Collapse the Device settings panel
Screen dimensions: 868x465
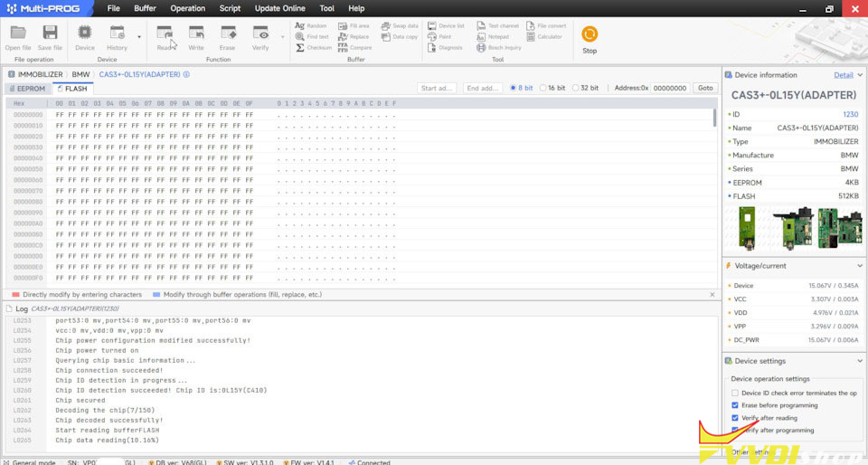tap(860, 361)
